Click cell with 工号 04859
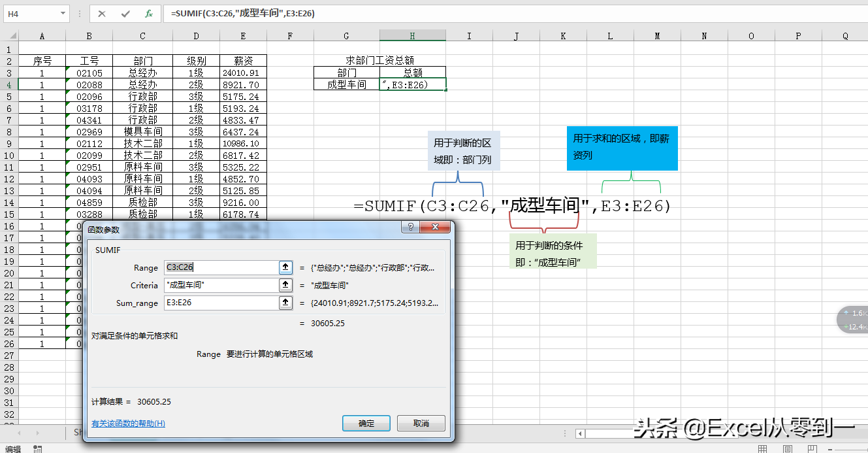 click(89, 202)
